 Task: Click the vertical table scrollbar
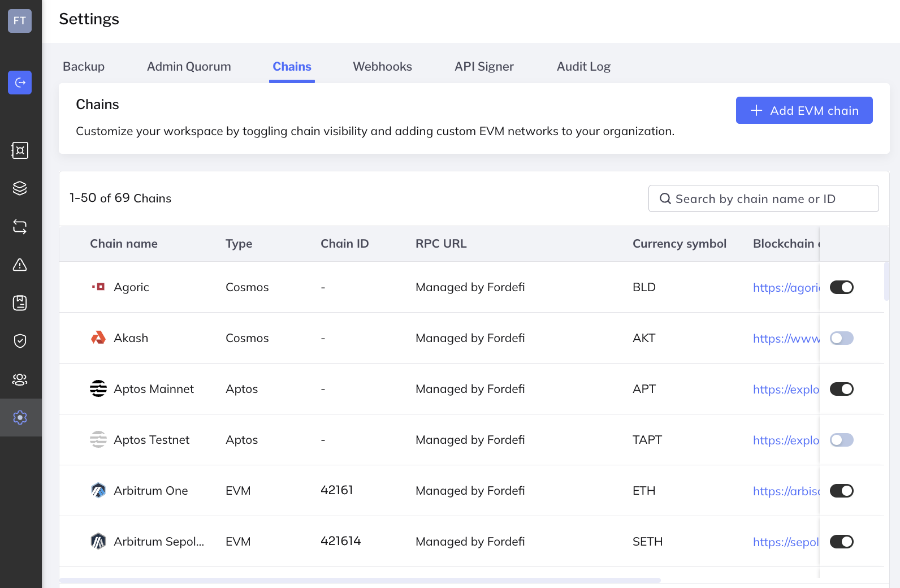pos(886,281)
